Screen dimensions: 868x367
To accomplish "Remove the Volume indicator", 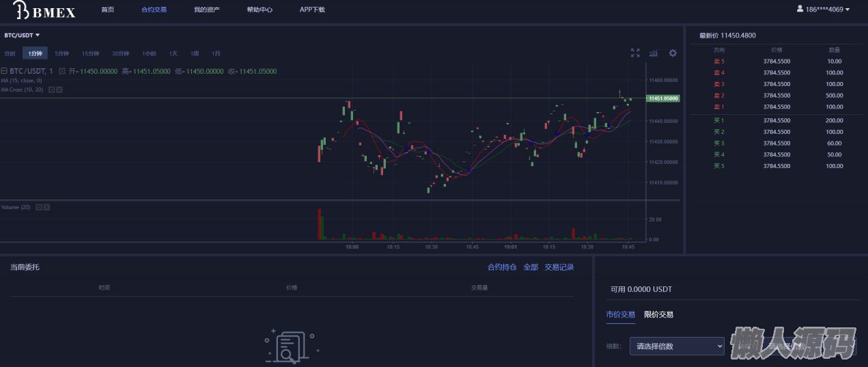I will point(47,207).
